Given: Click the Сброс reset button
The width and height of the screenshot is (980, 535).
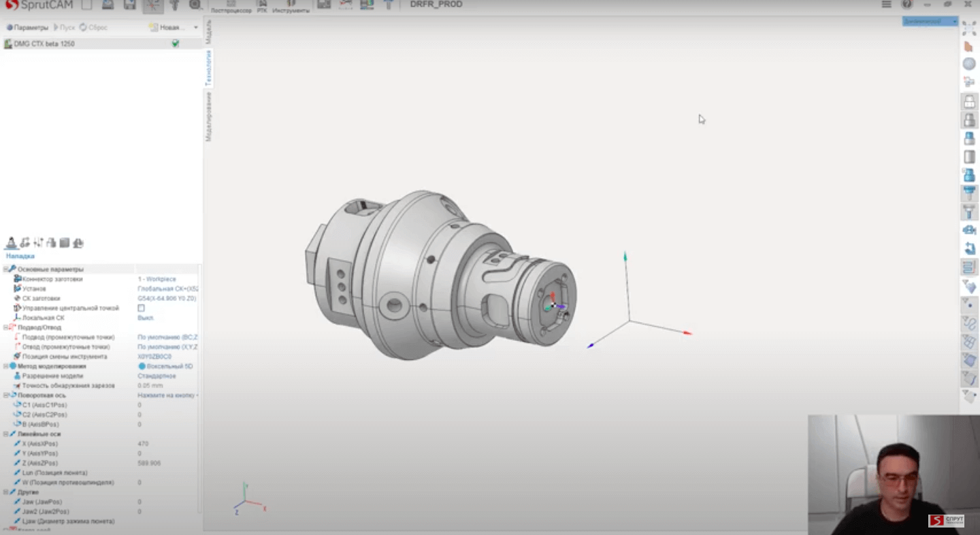Looking at the screenshot, I should click(x=94, y=28).
